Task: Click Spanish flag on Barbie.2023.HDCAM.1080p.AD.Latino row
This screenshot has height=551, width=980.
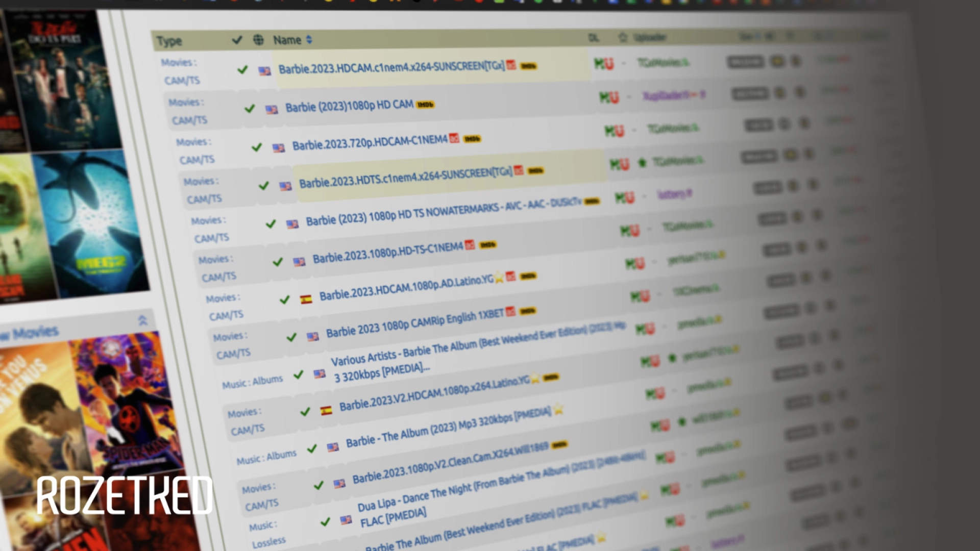Action: pos(306,299)
